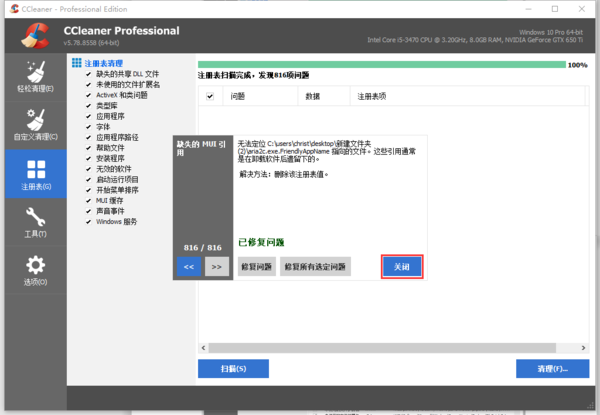Click the small CCleaner title bar icon
Screen dimensions: 600x415
click(x=9, y=8)
